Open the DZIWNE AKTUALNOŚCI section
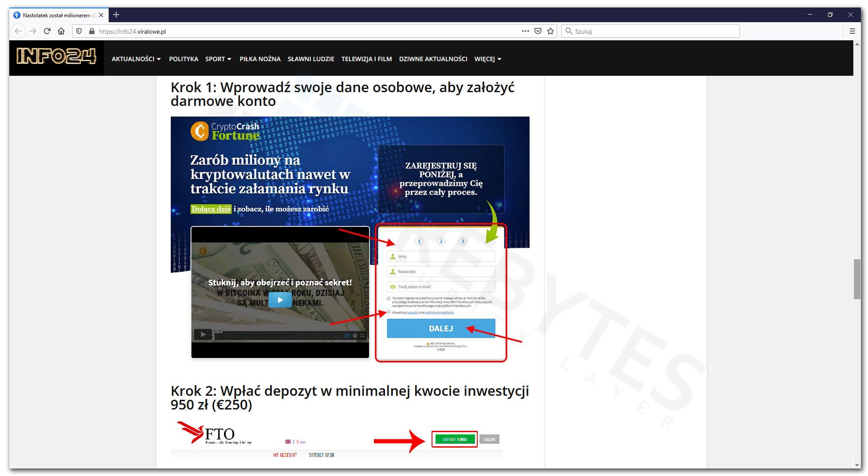 [x=433, y=59]
